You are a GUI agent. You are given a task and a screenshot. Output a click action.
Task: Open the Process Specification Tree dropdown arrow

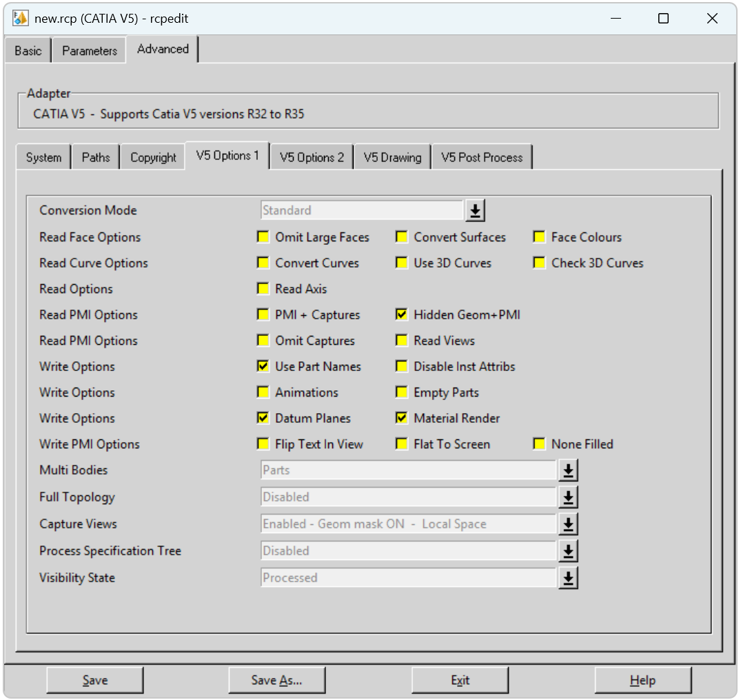tap(568, 552)
